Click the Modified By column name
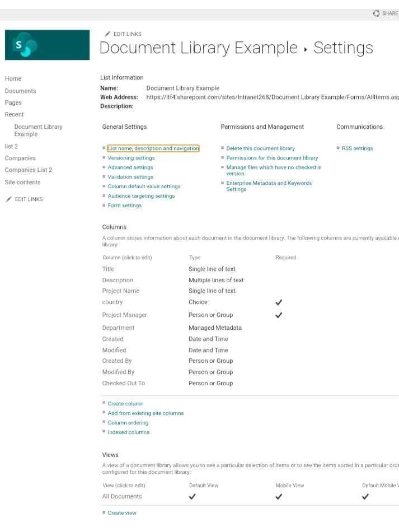 click(118, 372)
